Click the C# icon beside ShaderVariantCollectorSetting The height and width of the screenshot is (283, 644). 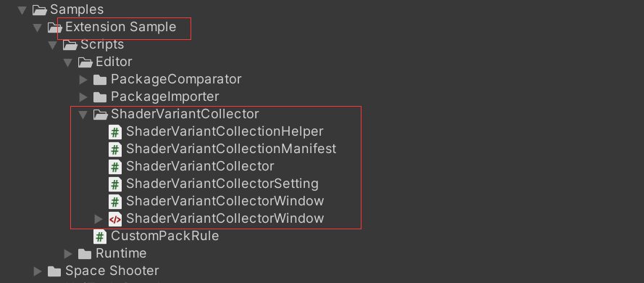coord(115,184)
